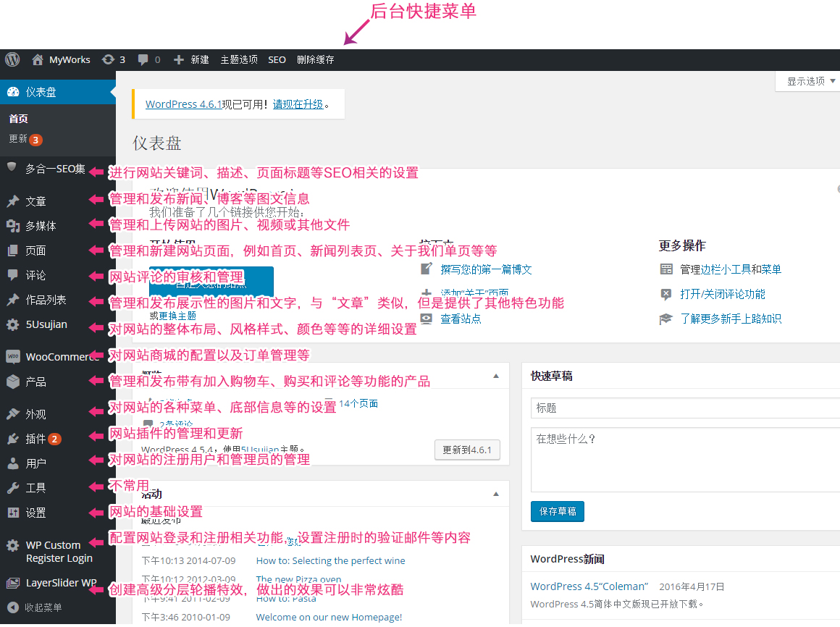Click the 在想些什么？ draft content box
Image resolution: width=840 pixels, height=627 pixels.
(685, 460)
